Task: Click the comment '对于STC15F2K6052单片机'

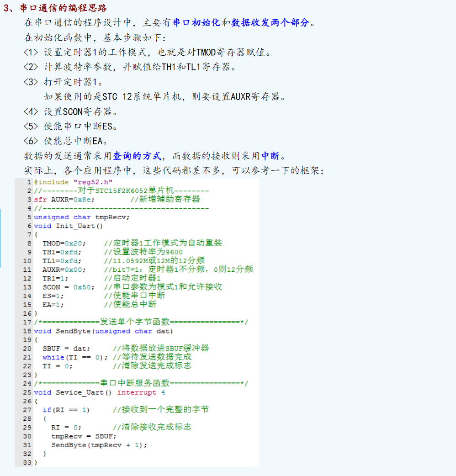Action: pyautogui.click(x=126, y=190)
